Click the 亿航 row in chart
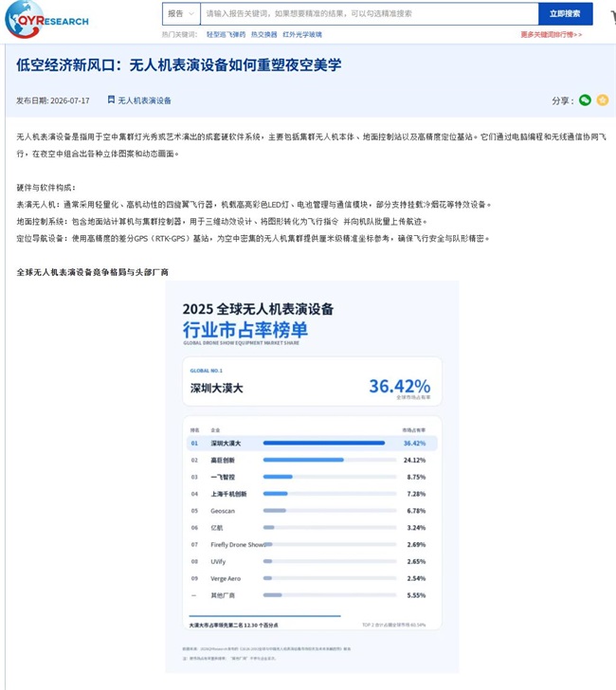The height and width of the screenshot is (690, 616). coord(312,528)
